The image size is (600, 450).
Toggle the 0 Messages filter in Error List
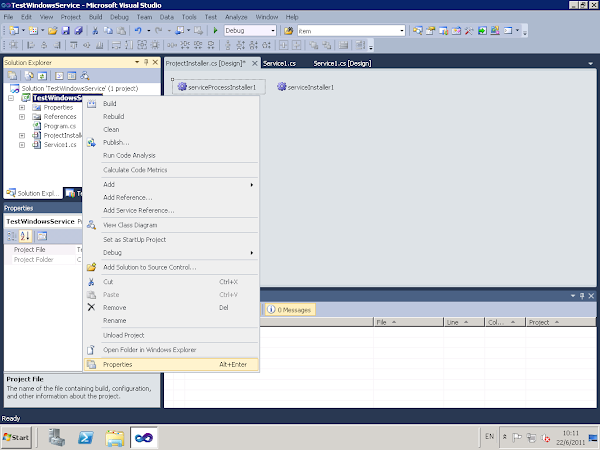tap(290, 310)
